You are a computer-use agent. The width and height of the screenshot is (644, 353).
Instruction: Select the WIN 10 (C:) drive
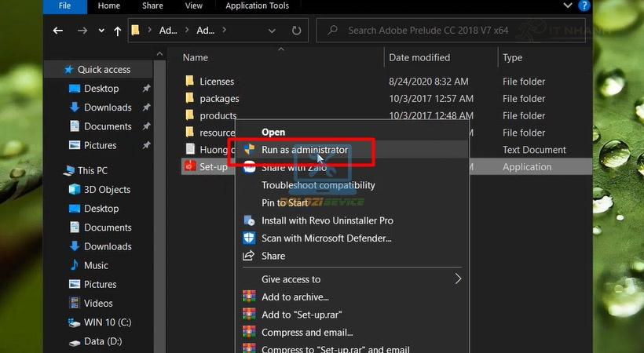108,322
